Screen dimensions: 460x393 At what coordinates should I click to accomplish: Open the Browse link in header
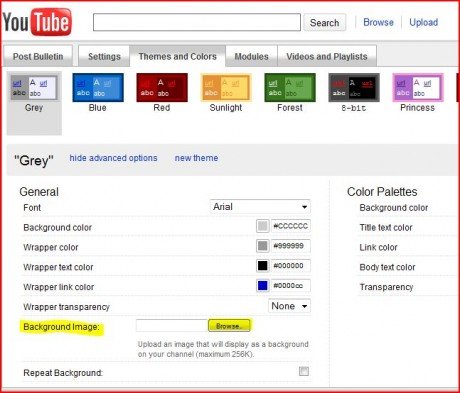click(378, 22)
